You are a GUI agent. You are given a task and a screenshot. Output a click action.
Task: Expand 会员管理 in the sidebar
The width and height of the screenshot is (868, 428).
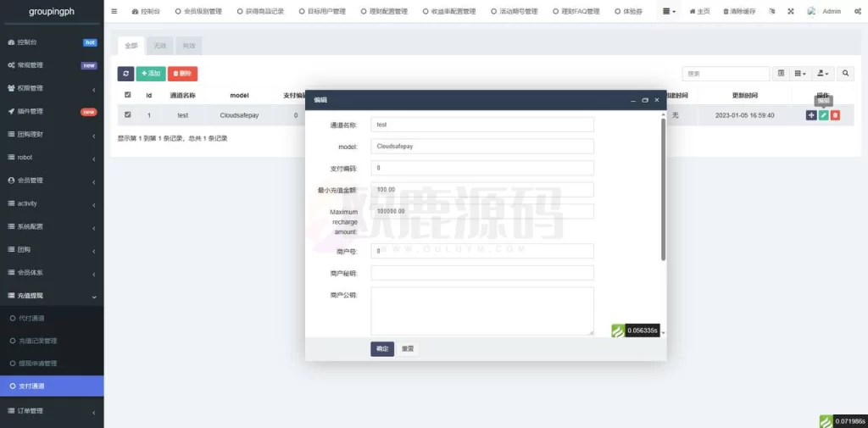tap(52, 181)
